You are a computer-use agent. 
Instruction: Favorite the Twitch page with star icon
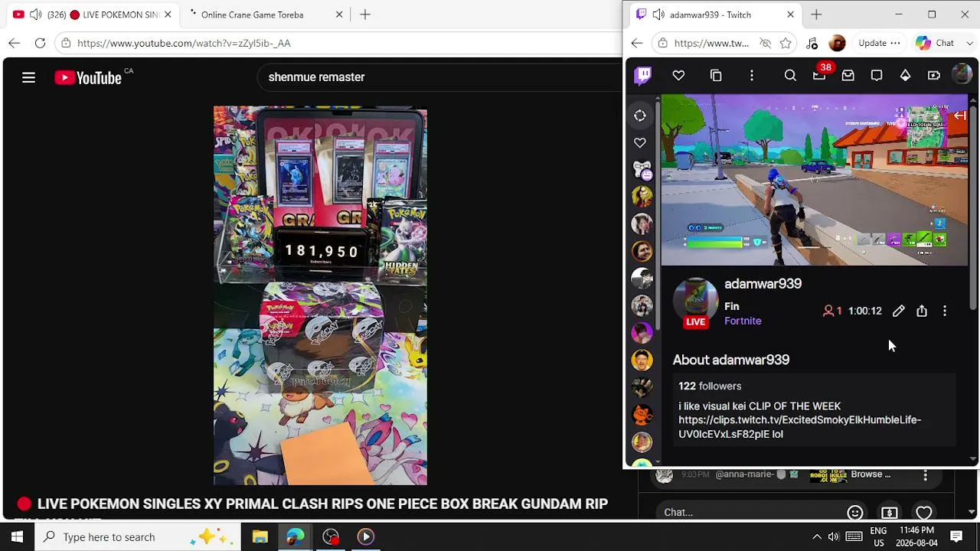click(x=786, y=43)
